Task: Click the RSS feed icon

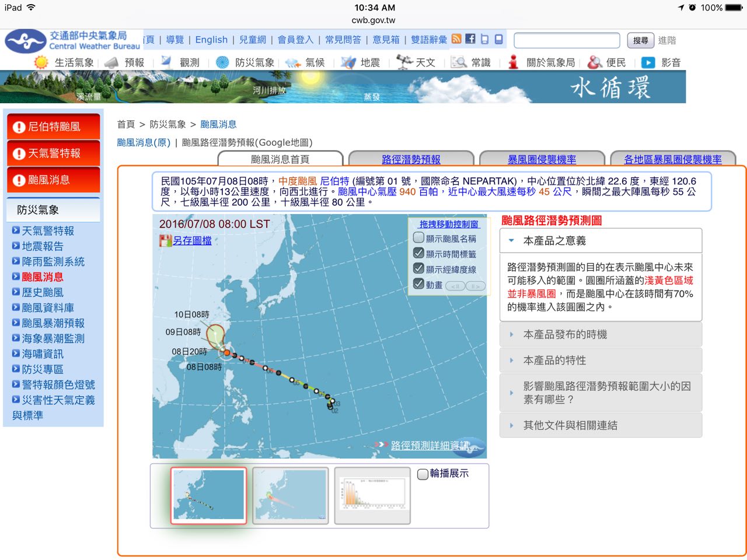Action: pyautogui.click(x=456, y=39)
